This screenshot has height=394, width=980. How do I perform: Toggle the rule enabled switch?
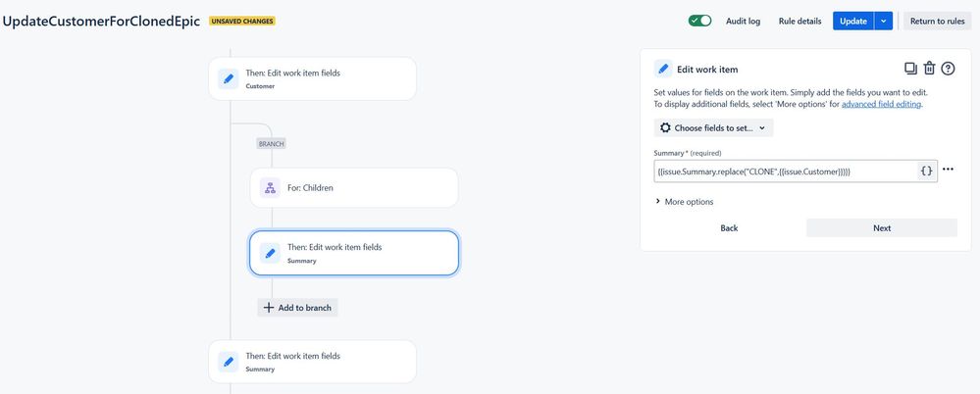coord(699,21)
